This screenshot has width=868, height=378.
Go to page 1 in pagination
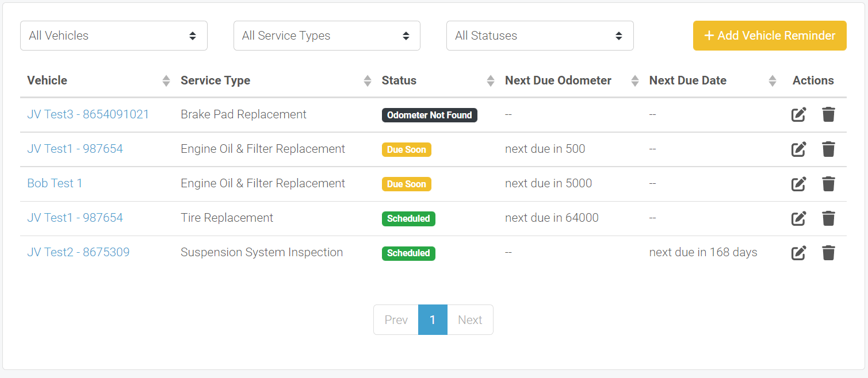(433, 320)
